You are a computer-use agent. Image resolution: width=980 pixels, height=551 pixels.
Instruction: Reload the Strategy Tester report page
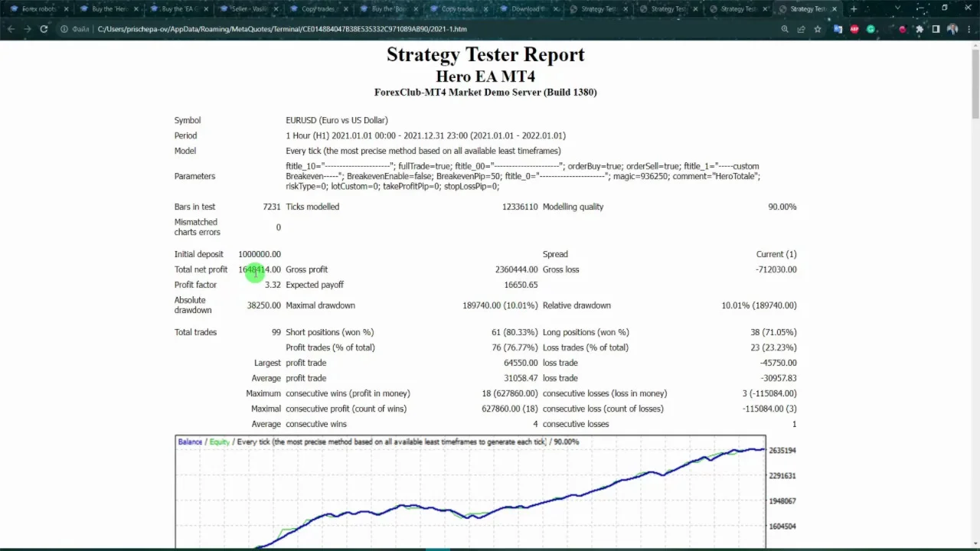pyautogui.click(x=44, y=29)
